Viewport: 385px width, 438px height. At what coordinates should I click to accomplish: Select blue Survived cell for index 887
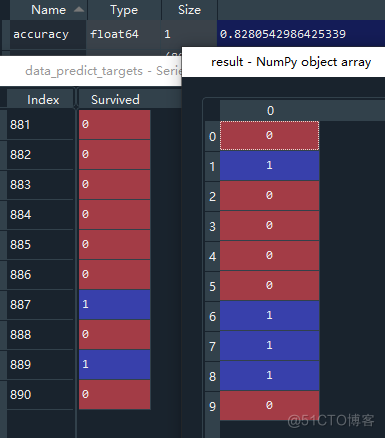[x=115, y=305]
